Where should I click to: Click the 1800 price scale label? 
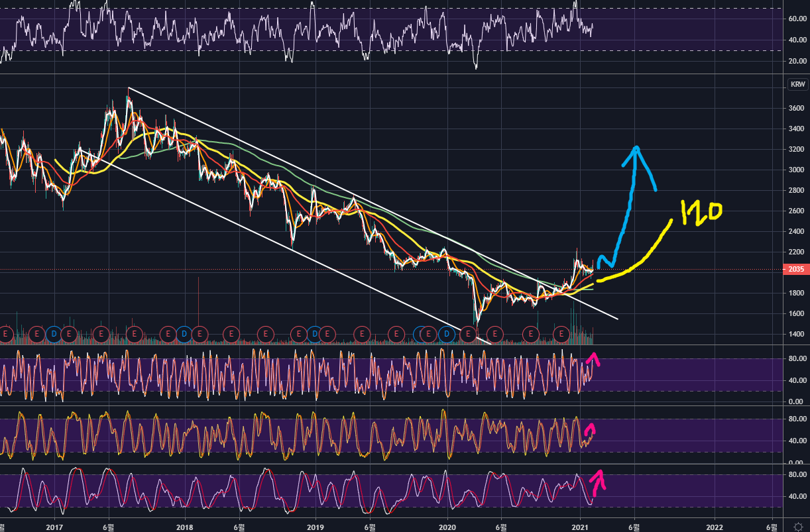796,293
